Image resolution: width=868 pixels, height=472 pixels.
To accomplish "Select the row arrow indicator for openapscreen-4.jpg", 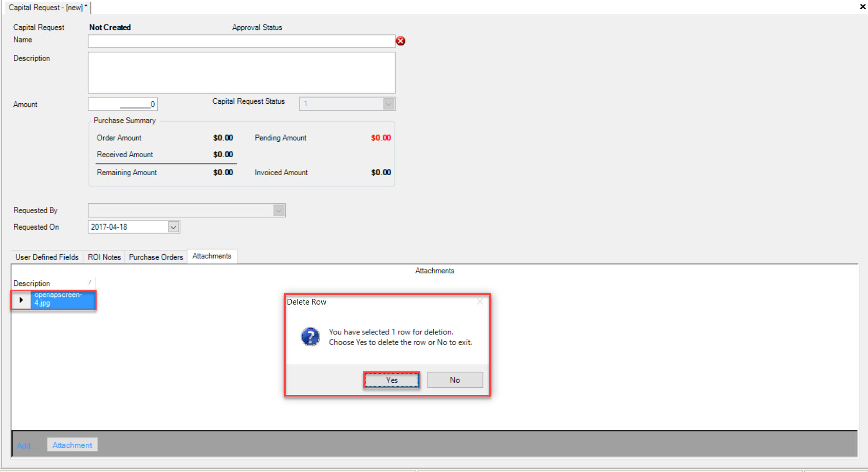I will (21, 300).
